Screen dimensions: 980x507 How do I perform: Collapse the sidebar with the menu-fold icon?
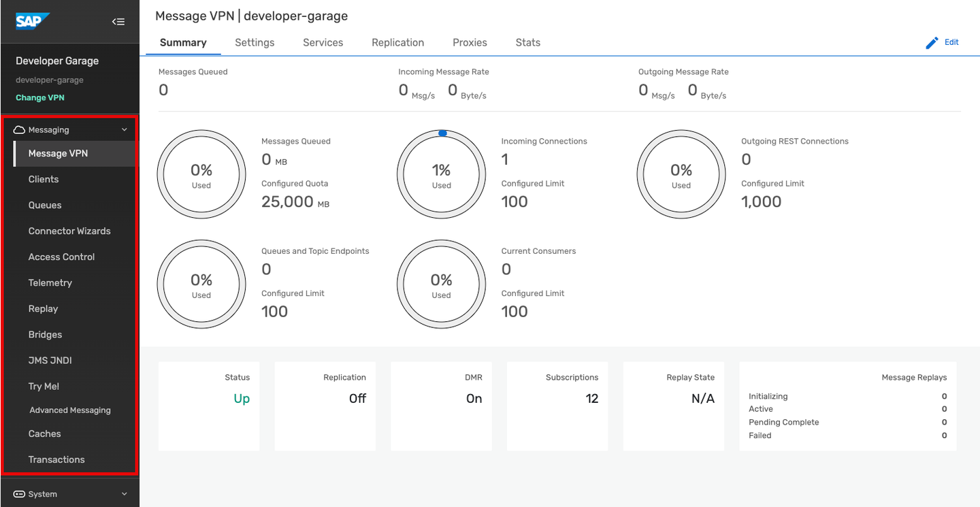[x=118, y=22]
